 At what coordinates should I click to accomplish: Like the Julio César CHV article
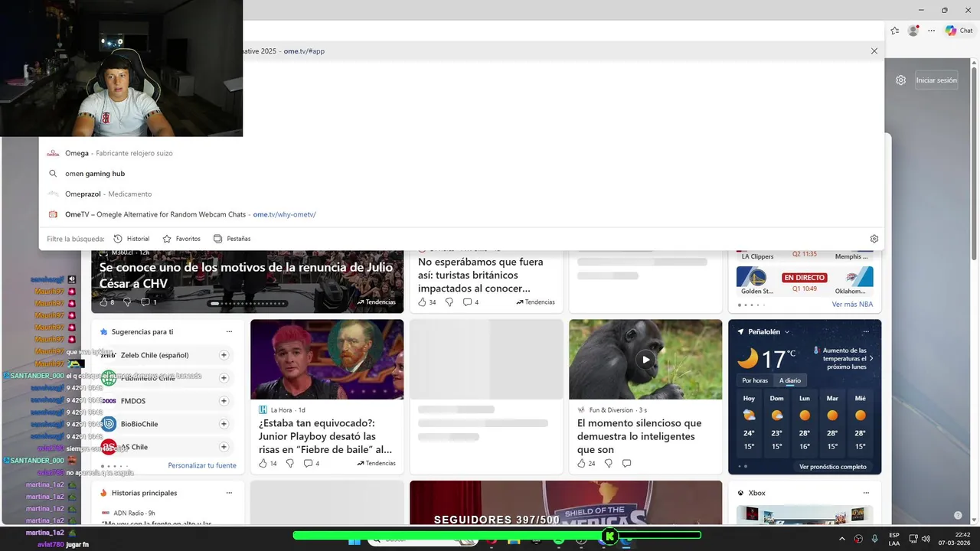[x=106, y=302]
